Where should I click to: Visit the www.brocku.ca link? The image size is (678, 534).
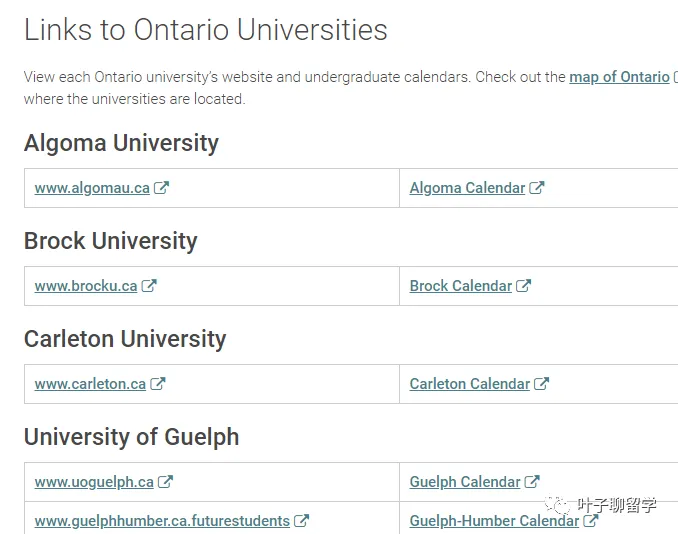[86, 286]
